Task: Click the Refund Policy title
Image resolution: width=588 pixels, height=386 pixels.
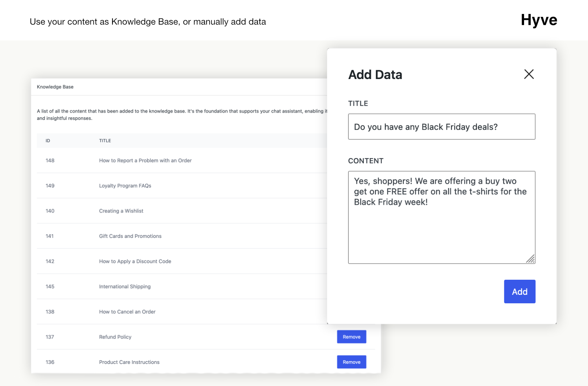Action: coord(115,337)
